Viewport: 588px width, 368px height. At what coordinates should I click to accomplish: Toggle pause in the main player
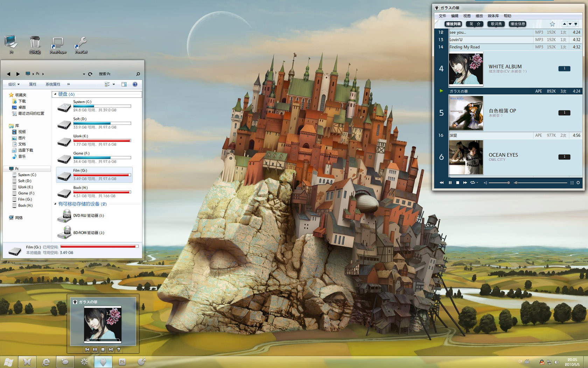point(450,183)
